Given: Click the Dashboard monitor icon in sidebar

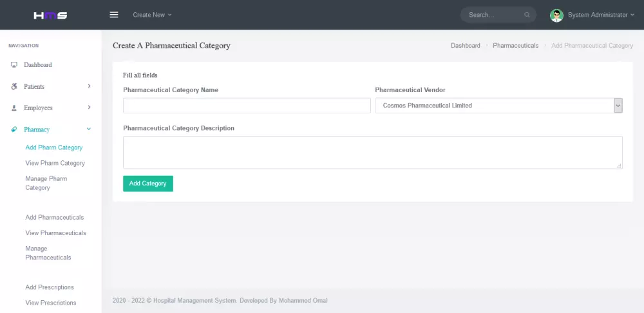Looking at the screenshot, I should point(14,65).
